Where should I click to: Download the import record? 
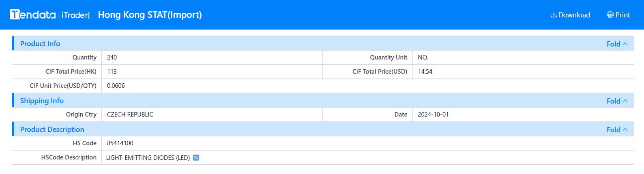[570, 15]
